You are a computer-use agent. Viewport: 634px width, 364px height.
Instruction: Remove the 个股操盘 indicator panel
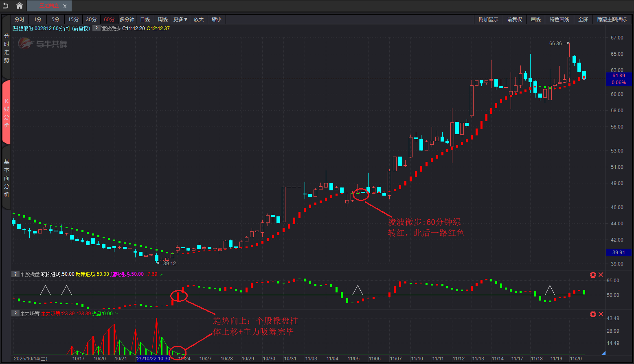tap(601, 275)
